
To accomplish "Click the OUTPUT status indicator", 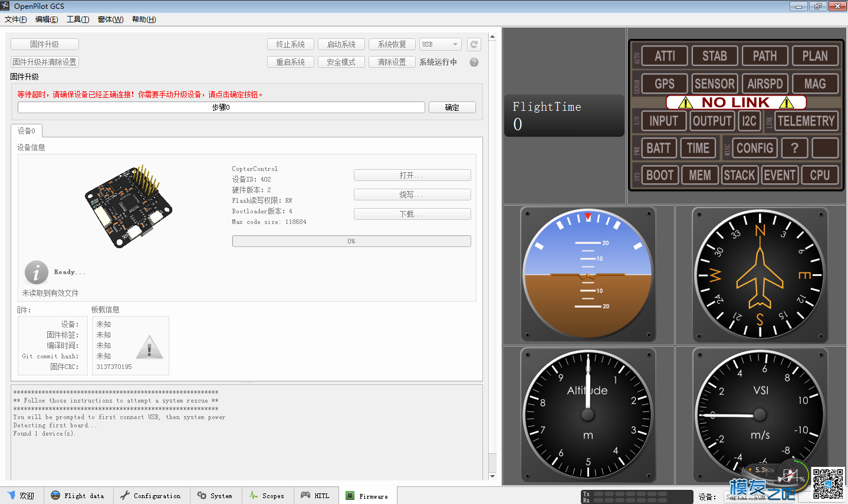I will 712,121.
